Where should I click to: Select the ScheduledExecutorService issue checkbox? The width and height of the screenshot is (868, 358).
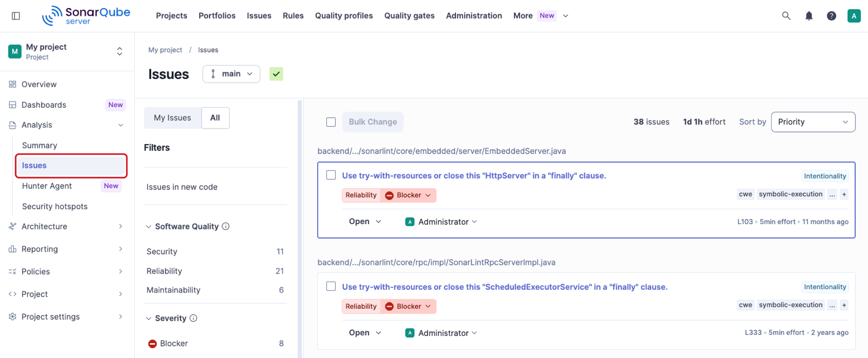click(x=331, y=286)
